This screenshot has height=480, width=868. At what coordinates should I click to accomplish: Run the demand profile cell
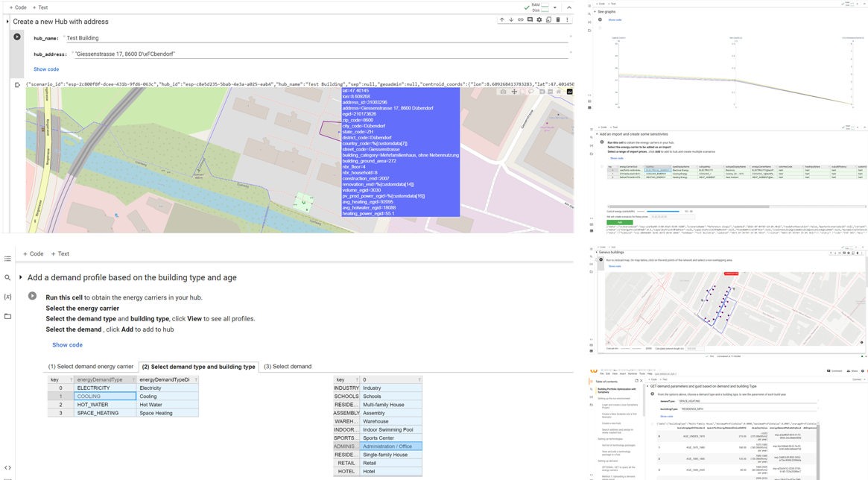32,296
